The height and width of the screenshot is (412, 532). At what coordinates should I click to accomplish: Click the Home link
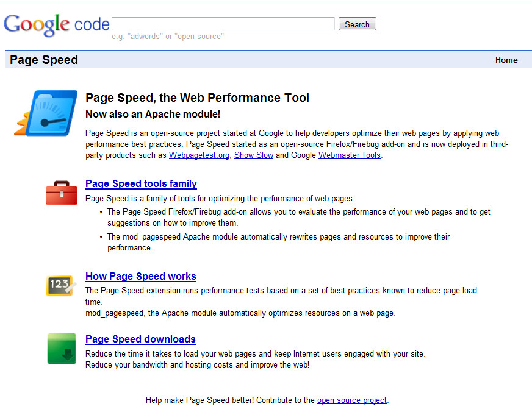tap(506, 60)
